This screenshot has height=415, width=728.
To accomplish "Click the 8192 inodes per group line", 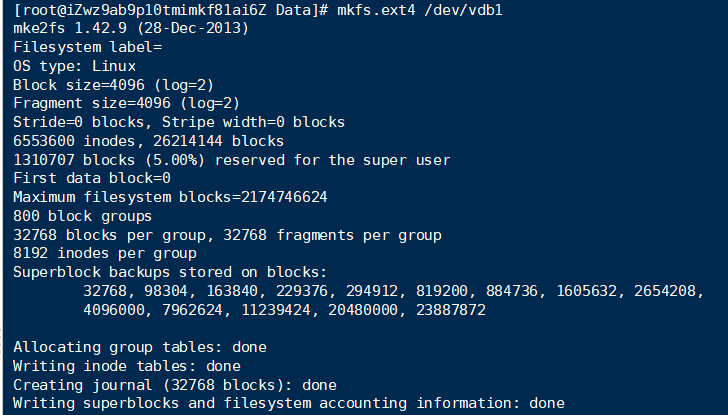I will (x=105, y=254).
